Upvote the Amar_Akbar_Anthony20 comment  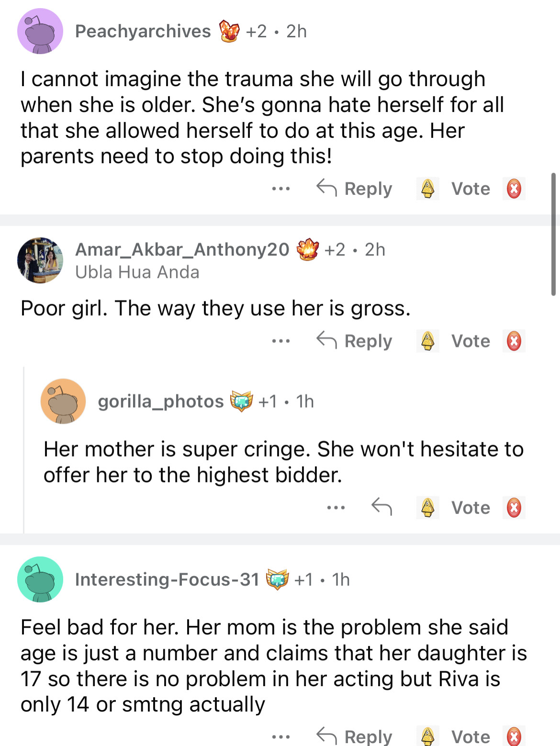tap(427, 341)
